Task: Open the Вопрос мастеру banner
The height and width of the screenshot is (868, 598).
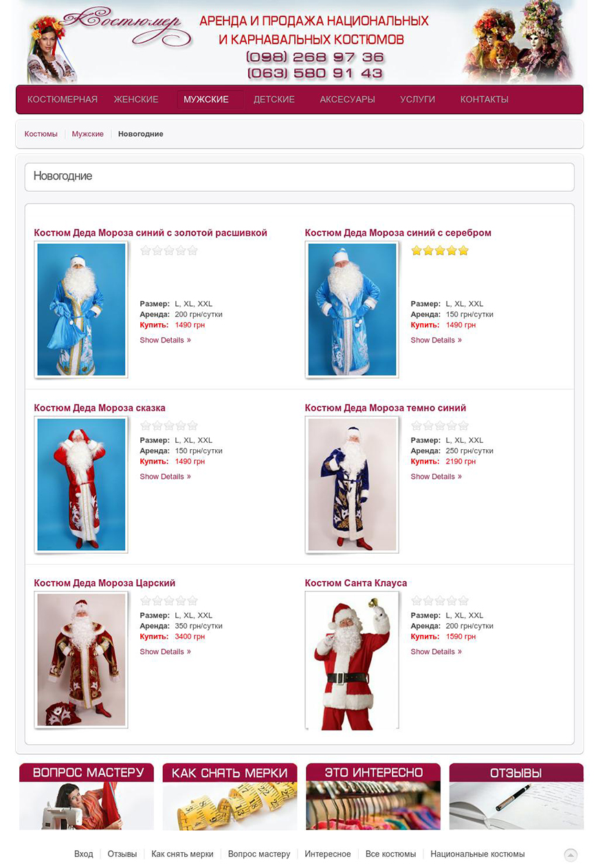Action: pos(87,796)
